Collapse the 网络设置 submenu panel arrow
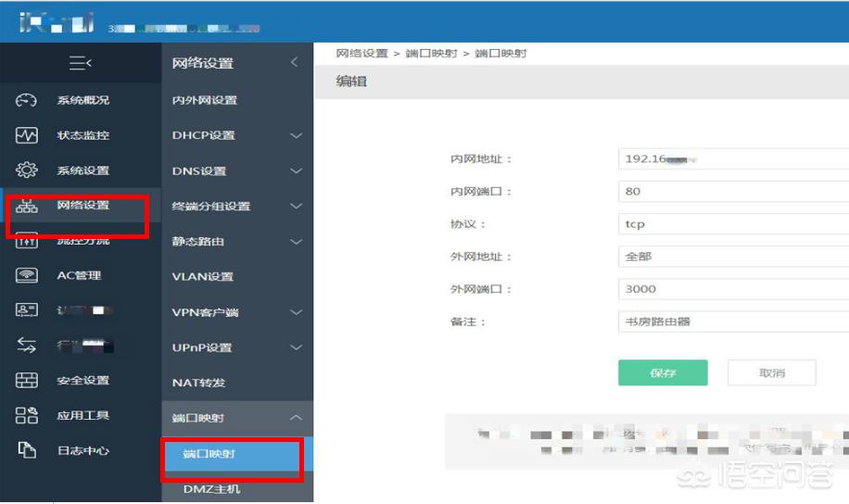 pyautogui.click(x=294, y=62)
